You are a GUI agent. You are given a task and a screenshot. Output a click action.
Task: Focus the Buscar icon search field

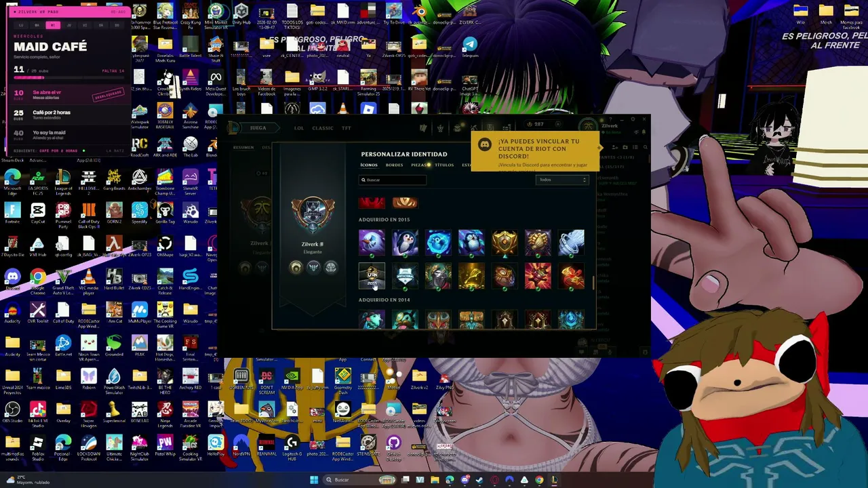[x=393, y=180]
